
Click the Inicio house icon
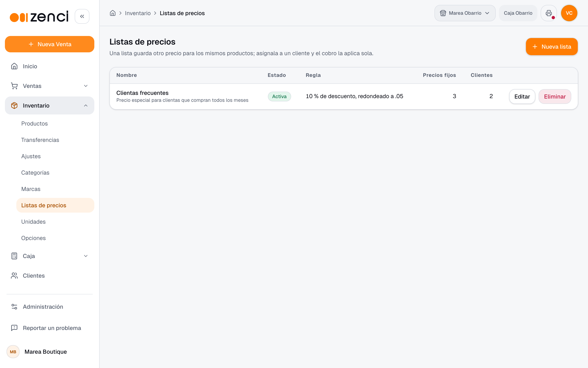tap(14, 66)
